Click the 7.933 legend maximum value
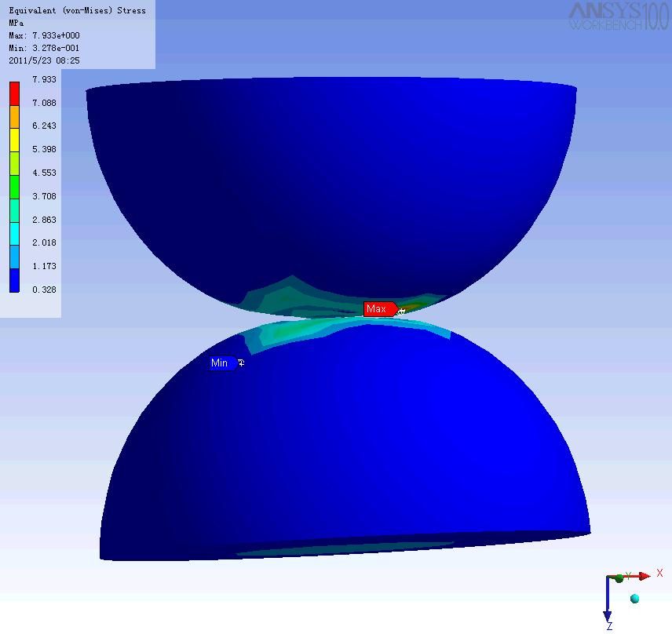 pyautogui.click(x=44, y=80)
